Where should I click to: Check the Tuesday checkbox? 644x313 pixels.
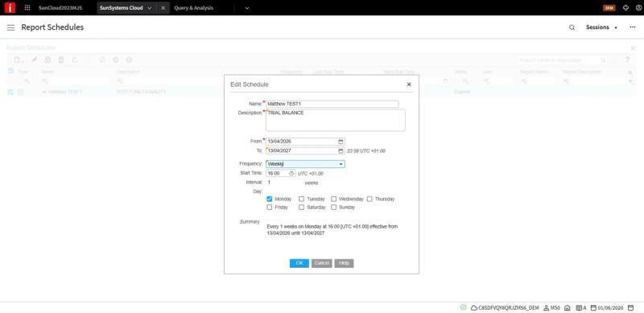click(301, 199)
